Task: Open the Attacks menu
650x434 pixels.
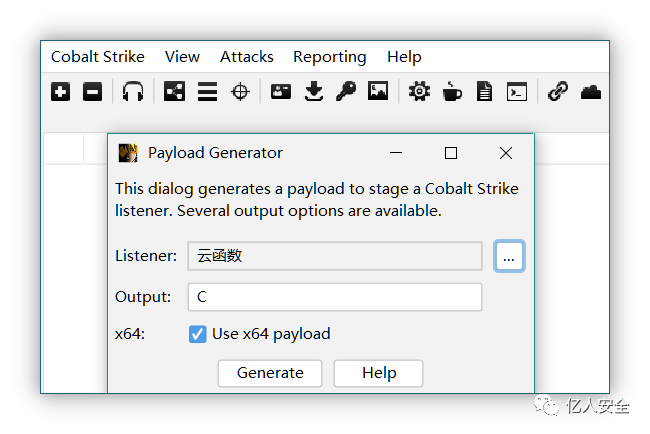Action: point(247,57)
